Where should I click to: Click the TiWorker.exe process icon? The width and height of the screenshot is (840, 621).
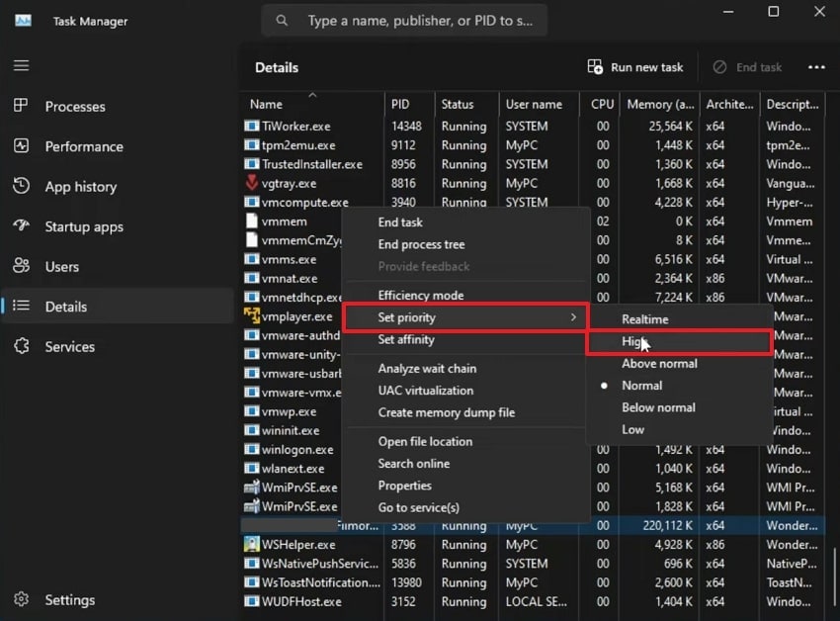251,126
